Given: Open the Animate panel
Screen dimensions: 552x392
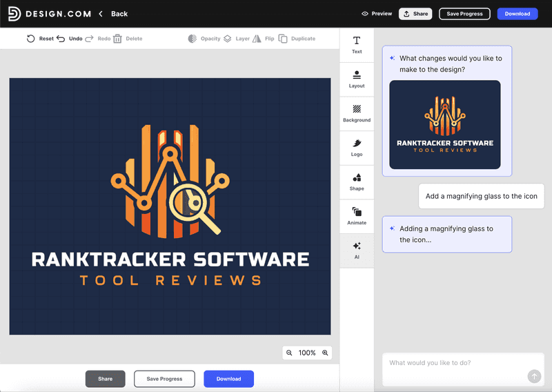Looking at the screenshot, I should [357, 216].
